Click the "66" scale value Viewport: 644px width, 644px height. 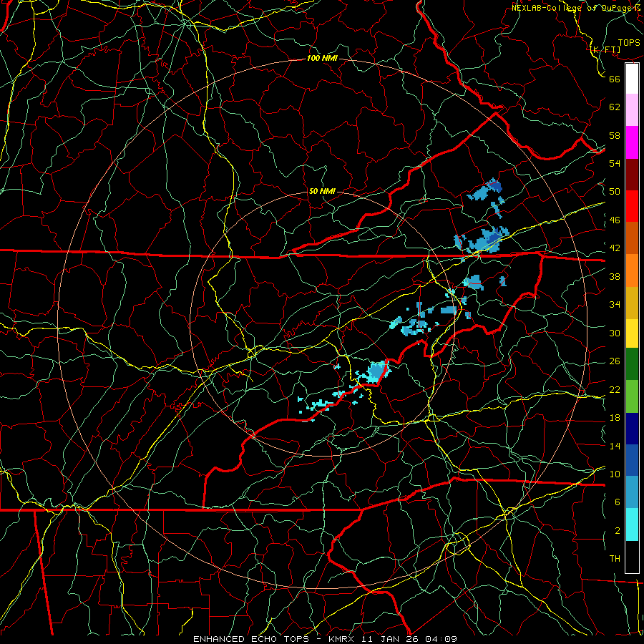(x=615, y=79)
